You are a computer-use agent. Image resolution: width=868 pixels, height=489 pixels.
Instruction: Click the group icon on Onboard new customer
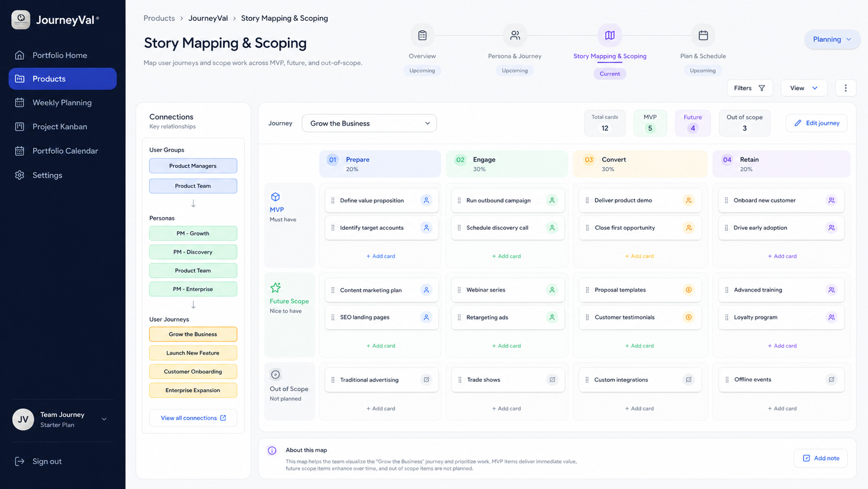point(831,200)
